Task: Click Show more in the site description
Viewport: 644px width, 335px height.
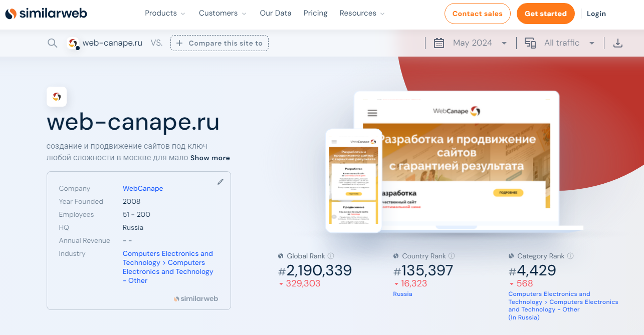Action: [210, 158]
